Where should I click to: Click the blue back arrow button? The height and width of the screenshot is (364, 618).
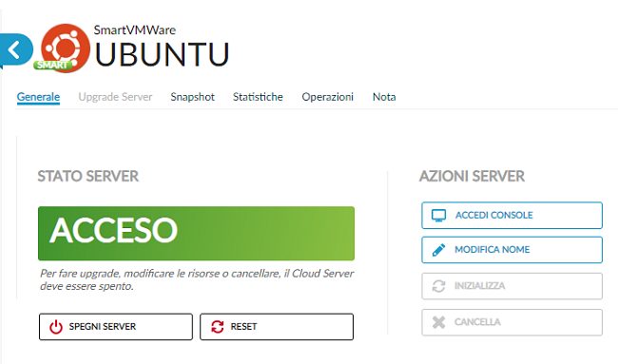pyautogui.click(x=16, y=50)
